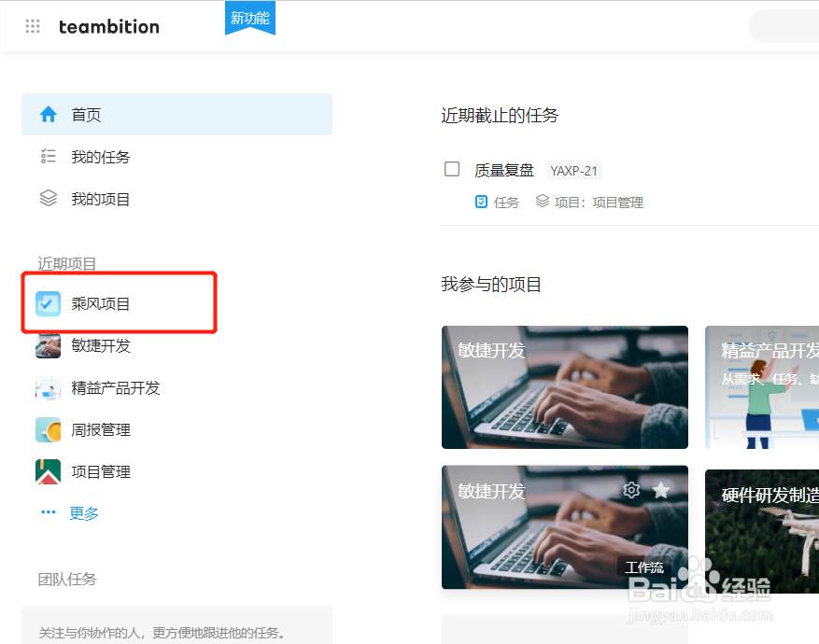Image resolution: width=819 pixels, height=644 pixels.
Task: Click the 敏捷开发 project icon in sidebar
Action: [47, 345]
